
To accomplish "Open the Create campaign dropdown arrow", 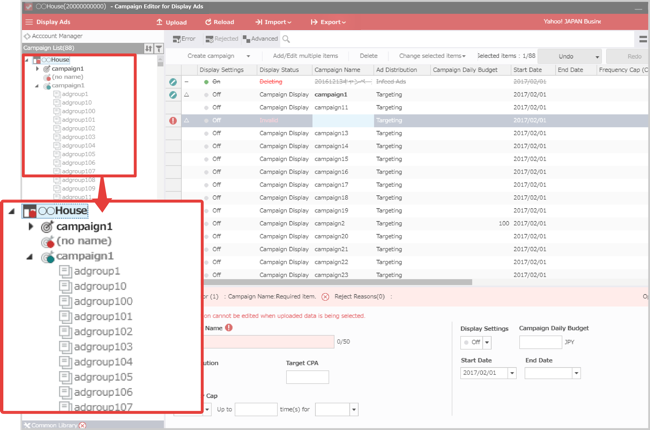I will click(248, 56).
